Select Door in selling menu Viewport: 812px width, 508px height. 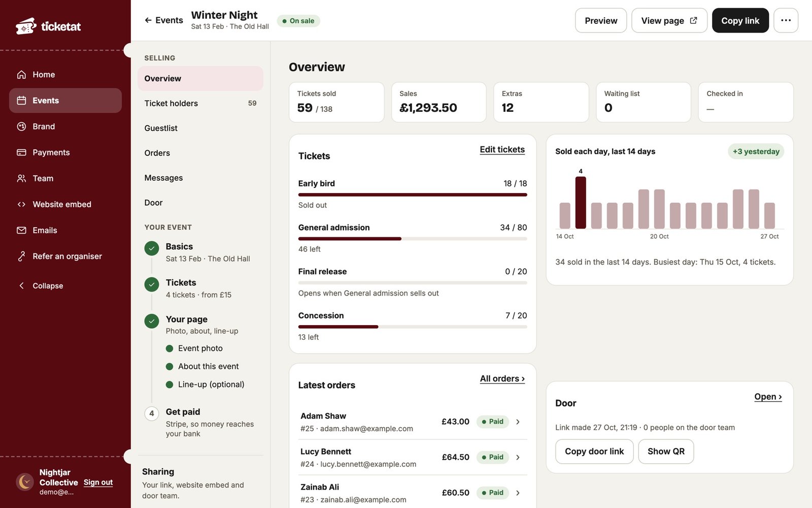pos(200,203)
